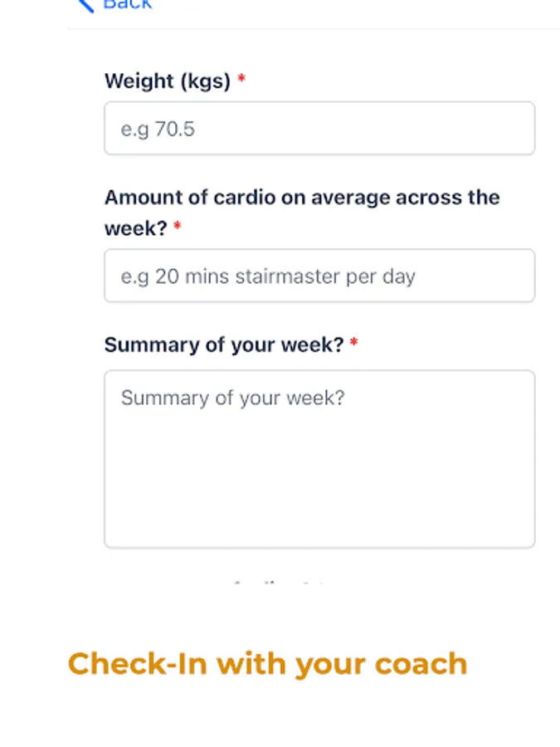Focus the Weight (kgs) input field
Screen dimensions: 560x747
coord(319,129)
